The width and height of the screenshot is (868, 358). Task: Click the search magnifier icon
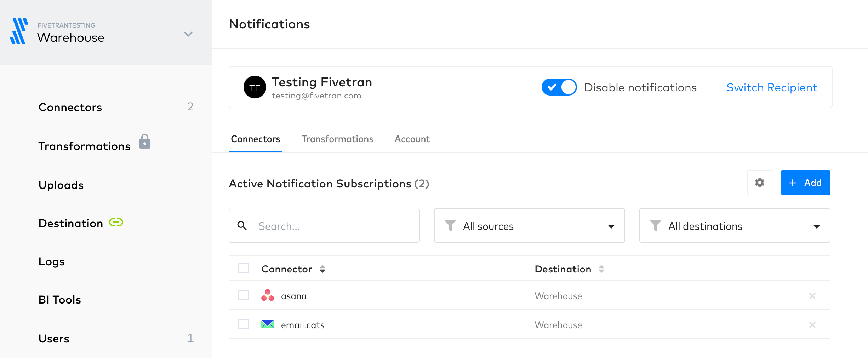point(242,225)
